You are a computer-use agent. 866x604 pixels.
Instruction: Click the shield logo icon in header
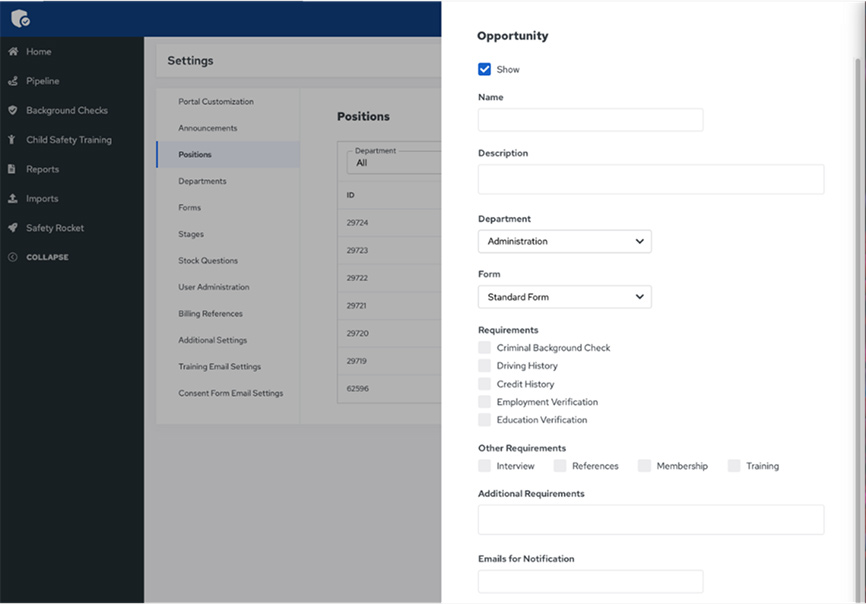coord(20,18)
